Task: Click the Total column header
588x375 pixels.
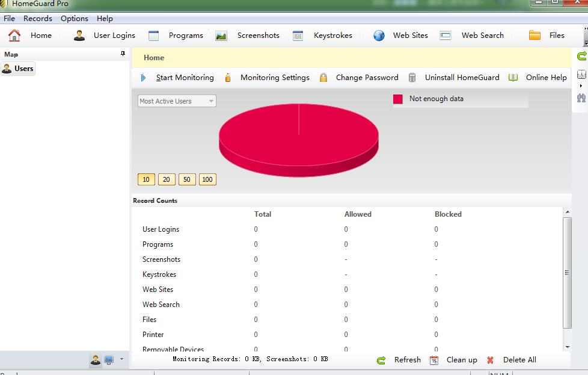Action: (263, 214)
